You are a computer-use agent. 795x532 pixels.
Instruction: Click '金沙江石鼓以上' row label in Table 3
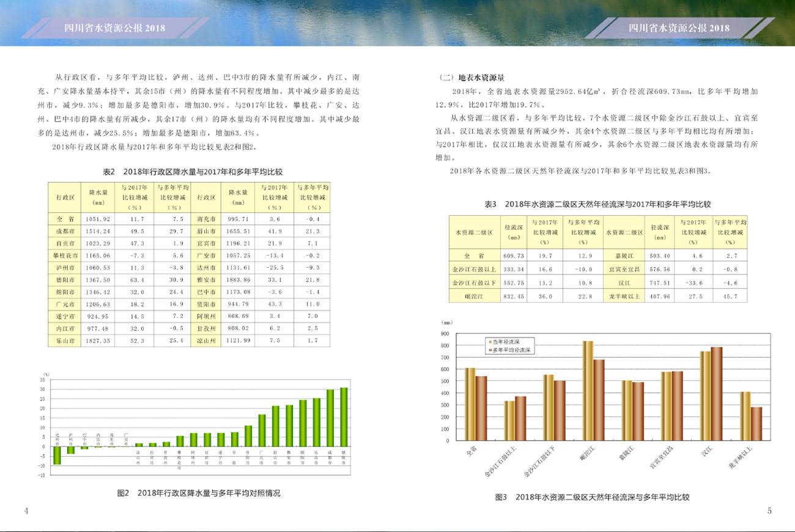[473, 269]
